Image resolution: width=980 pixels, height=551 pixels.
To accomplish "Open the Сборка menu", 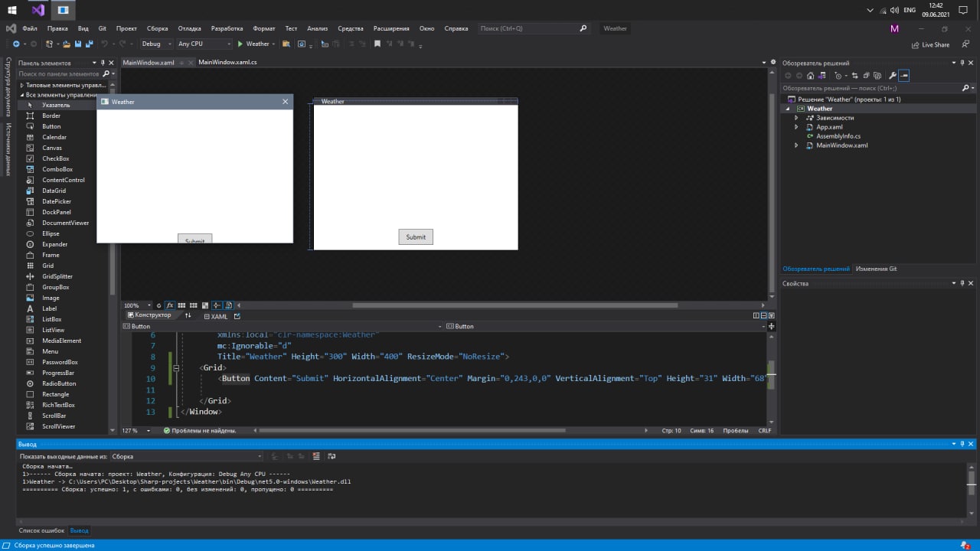I will point(157,28).
